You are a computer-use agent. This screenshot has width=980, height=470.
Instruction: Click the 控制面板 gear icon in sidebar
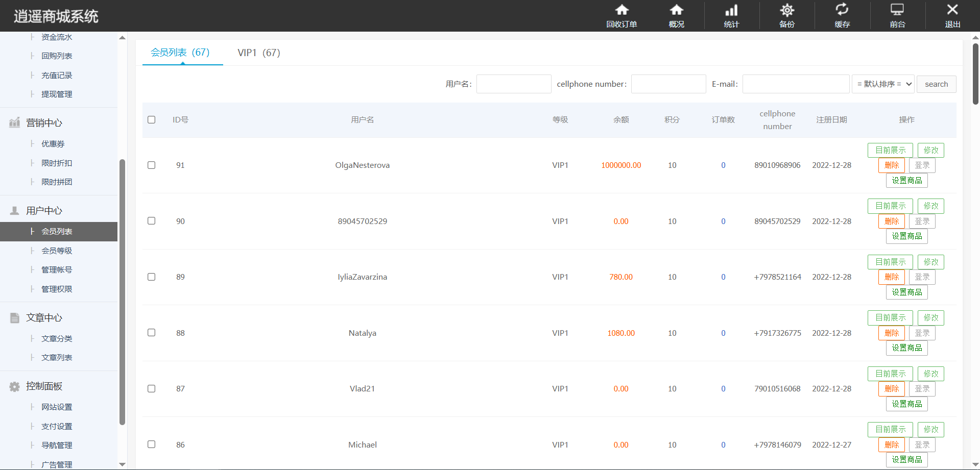[x=15, y=386]
